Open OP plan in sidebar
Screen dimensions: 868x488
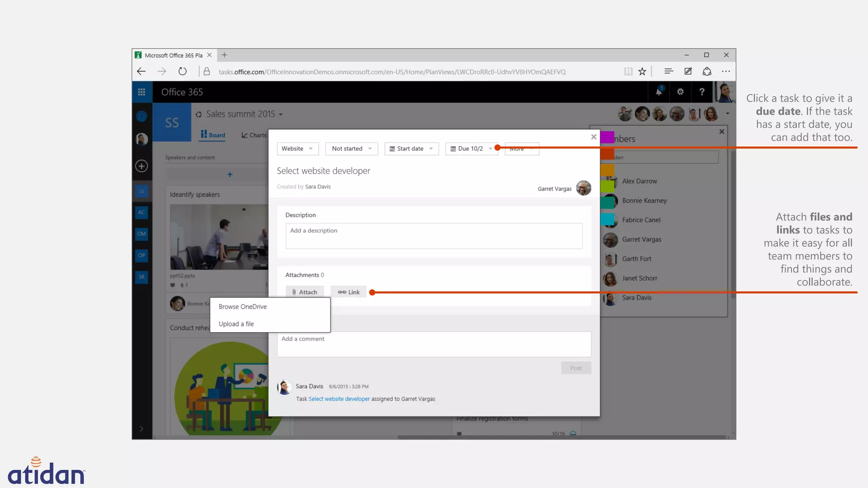tap(142, 255)
